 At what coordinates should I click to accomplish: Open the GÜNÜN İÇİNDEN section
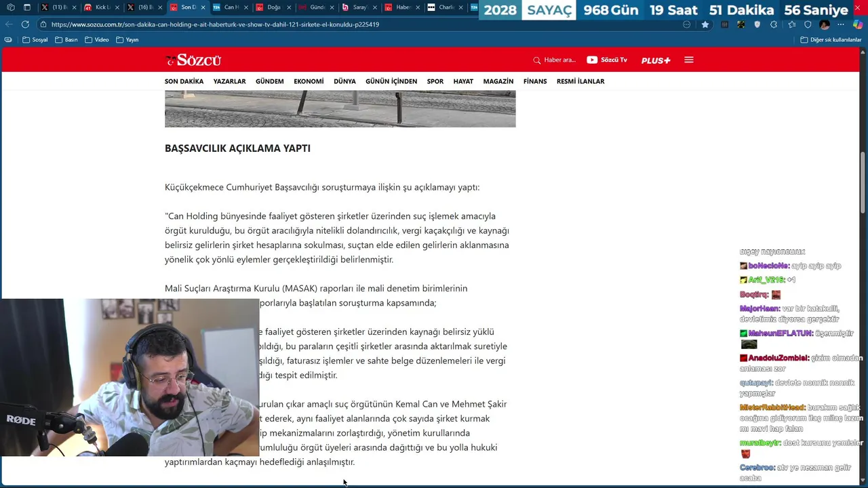pyautogui.click(x=391, y=81)
